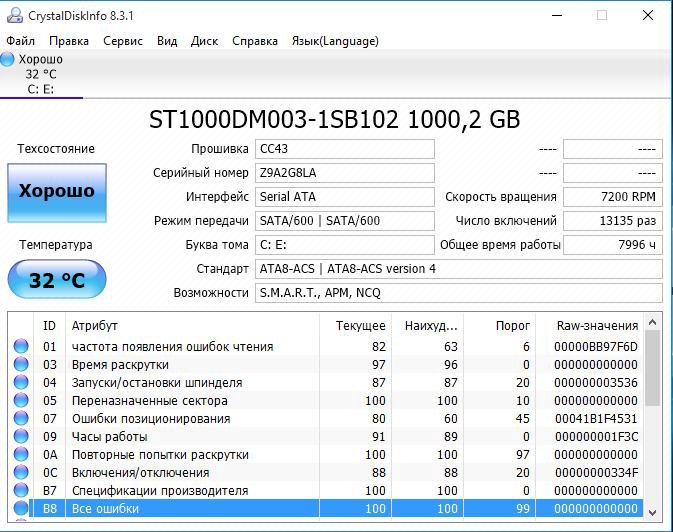
Task: Open the Сервис menu
Action: 122,41
